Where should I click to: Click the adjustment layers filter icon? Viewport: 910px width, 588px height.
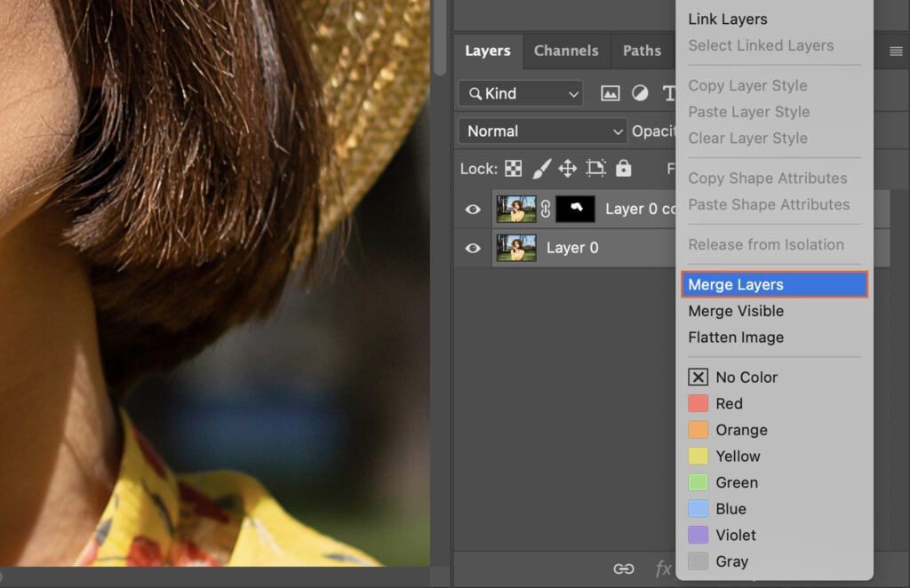640,92
